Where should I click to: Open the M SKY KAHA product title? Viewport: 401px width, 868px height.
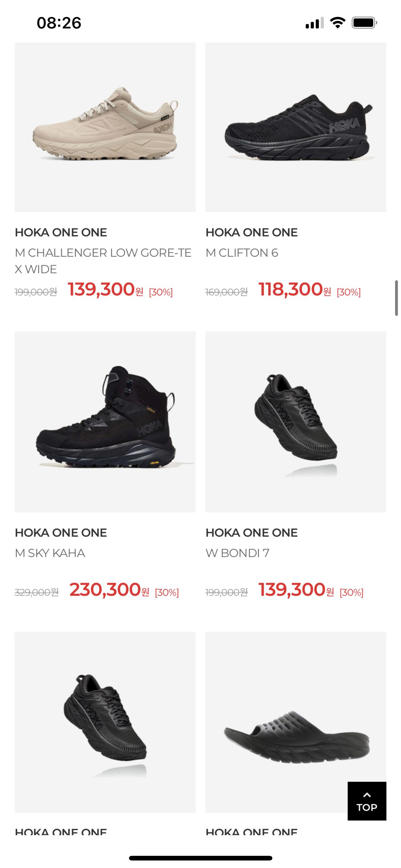tap(50, 553)
